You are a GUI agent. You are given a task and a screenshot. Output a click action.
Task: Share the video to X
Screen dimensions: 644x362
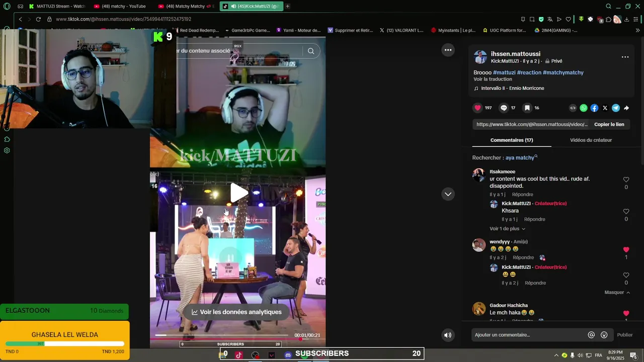[605, 108]
